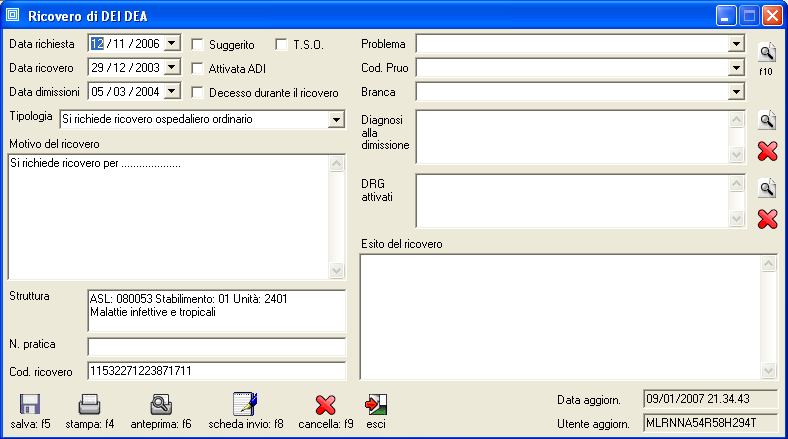
Task: Check the Attivata ADI option
Action: [198, 69]
